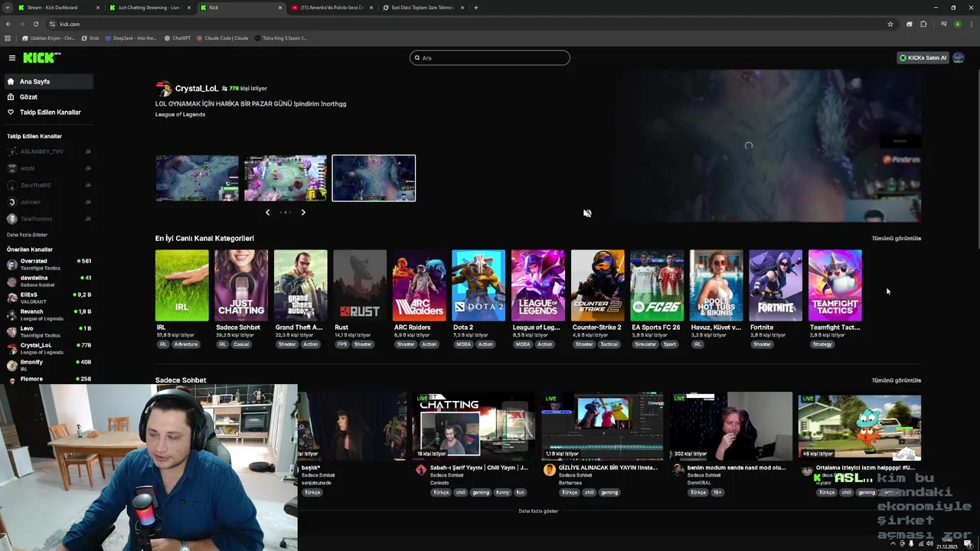Open Counter-Strike 2 category card
Screen dimensions: 980x551
(598, 285)
